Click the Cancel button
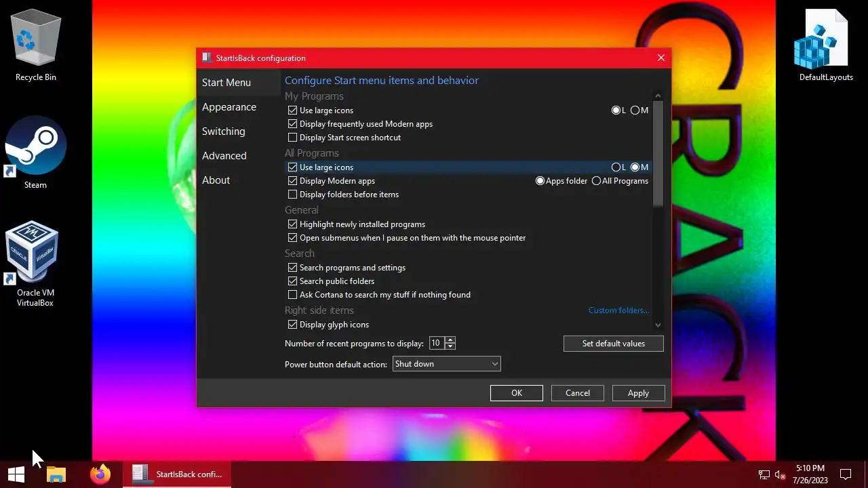 pos(578,393)
